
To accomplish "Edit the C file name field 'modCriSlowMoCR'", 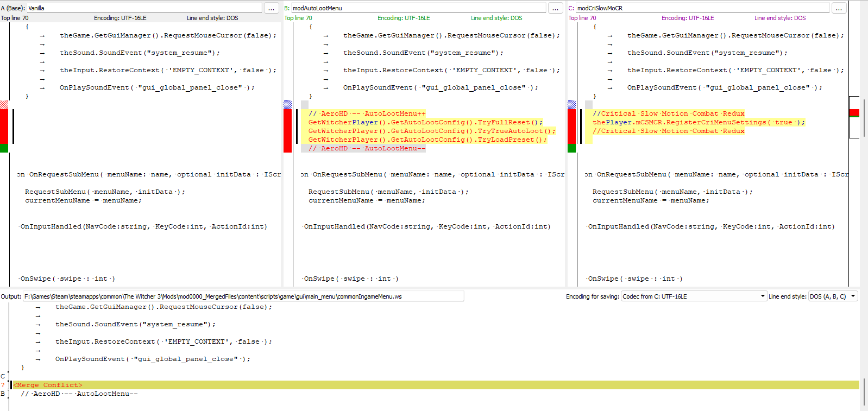I will click(x=702, y=8).
